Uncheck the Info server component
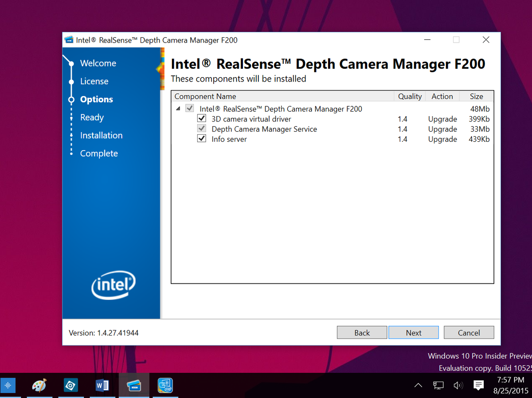This screenshot has height=398, width=532. click(x=202, y=138)
